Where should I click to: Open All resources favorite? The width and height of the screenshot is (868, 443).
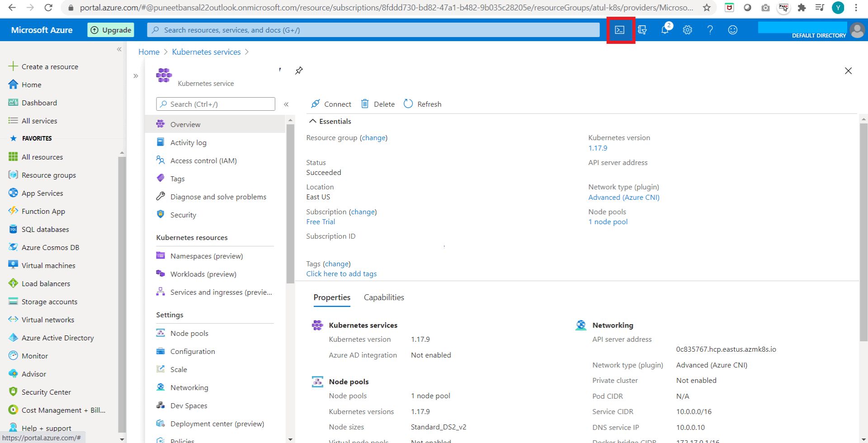tap(36, 157)
